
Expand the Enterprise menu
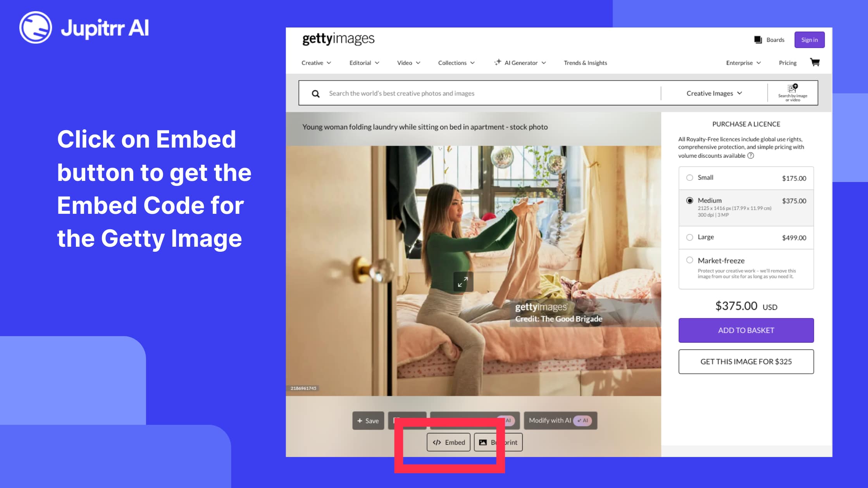pyautogui.click(x=743, y=63)
